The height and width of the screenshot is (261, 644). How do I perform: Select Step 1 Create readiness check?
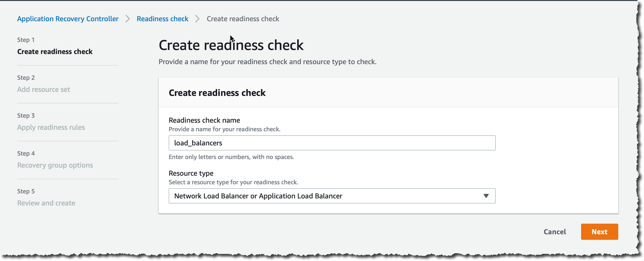click(55, 51)
